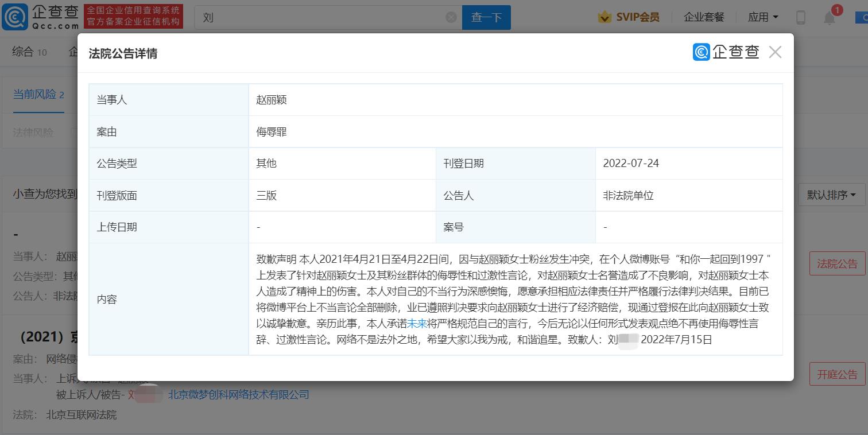Click the mobile phone icon in header

[800, 18]
